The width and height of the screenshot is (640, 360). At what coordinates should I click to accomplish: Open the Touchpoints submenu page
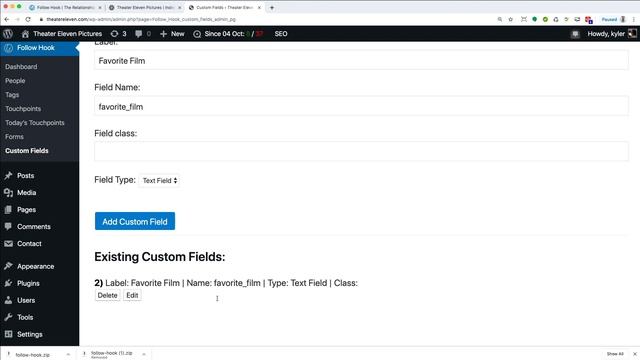(x=23, y=109)
